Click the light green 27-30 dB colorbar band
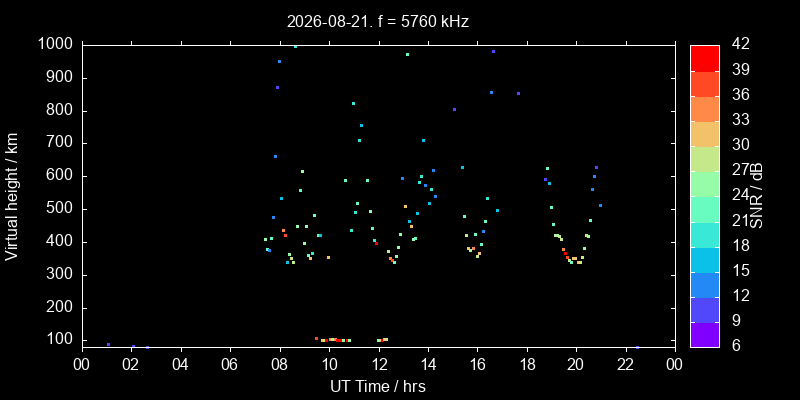Image resolution: width=800 pixels, height=400 pixels. (x=705, y=159)
